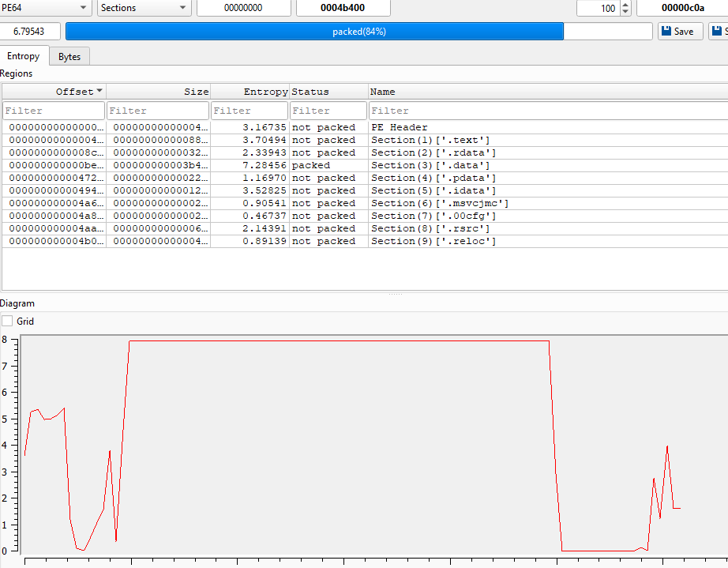Open the Sections mode dropdown

coord(144,8)
